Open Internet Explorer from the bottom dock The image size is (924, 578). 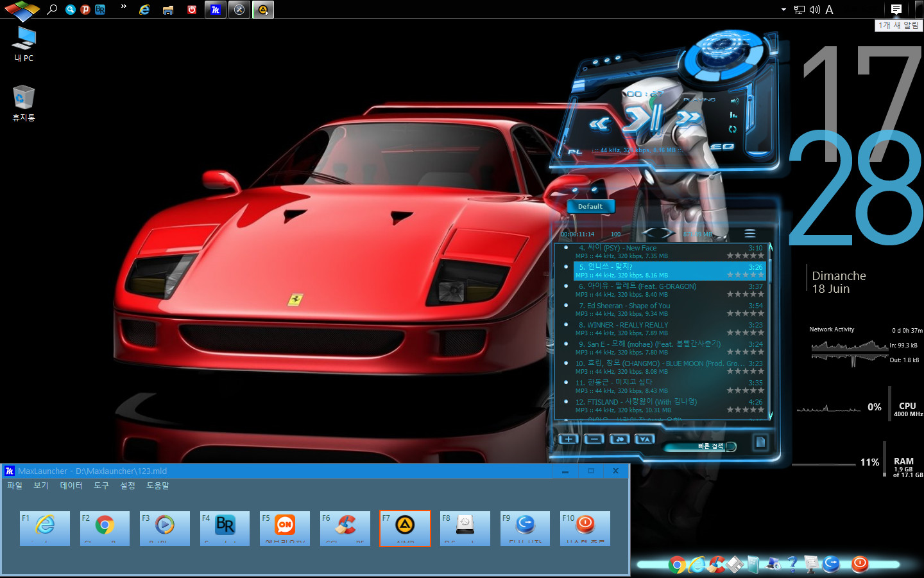tap(696, 565)
